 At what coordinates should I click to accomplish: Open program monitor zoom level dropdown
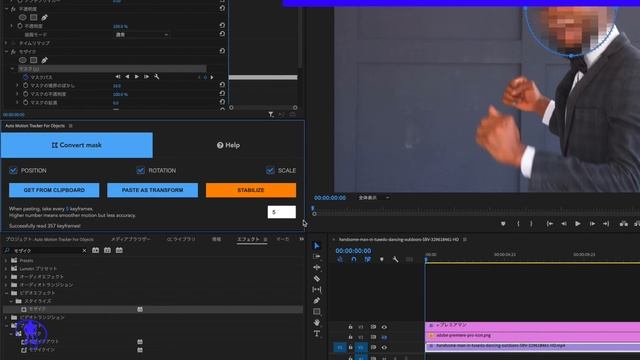pos(373,198)
